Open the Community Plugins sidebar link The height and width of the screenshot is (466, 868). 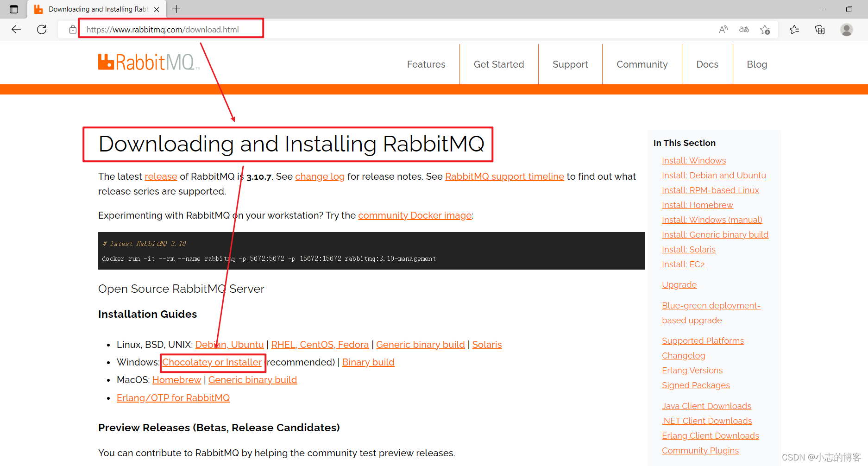click(x=700, y=451)
